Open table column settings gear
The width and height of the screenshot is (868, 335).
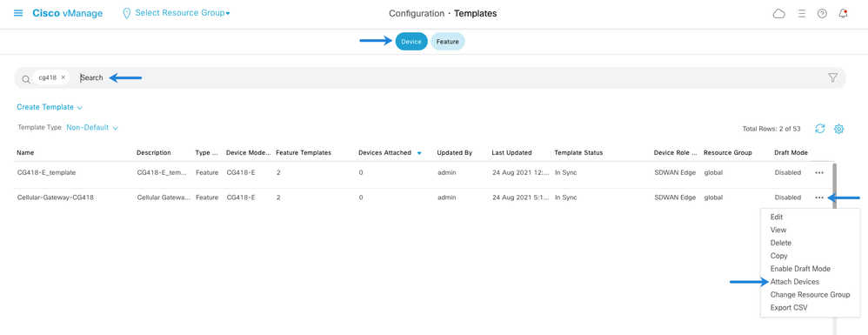click(x=838, y=129)
